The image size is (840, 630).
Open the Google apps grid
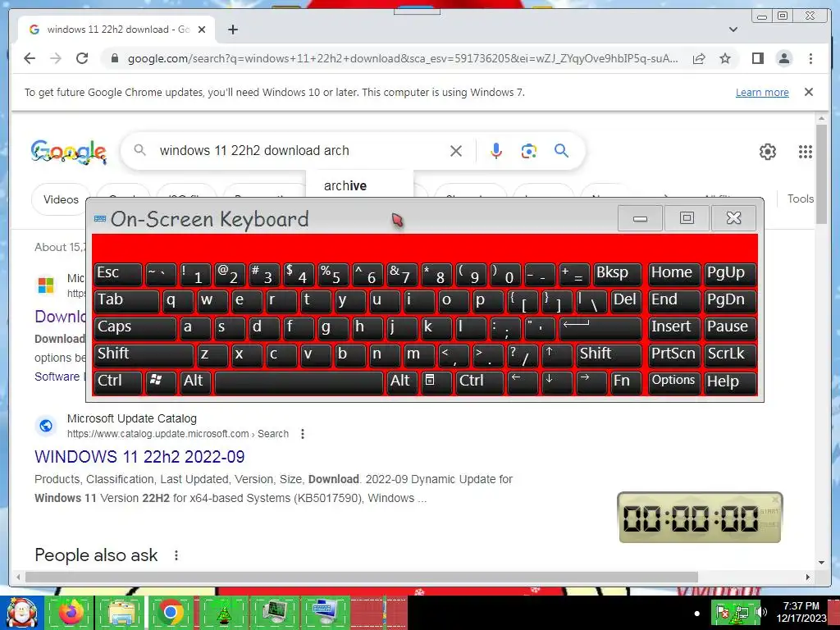[x=806, y=152]
